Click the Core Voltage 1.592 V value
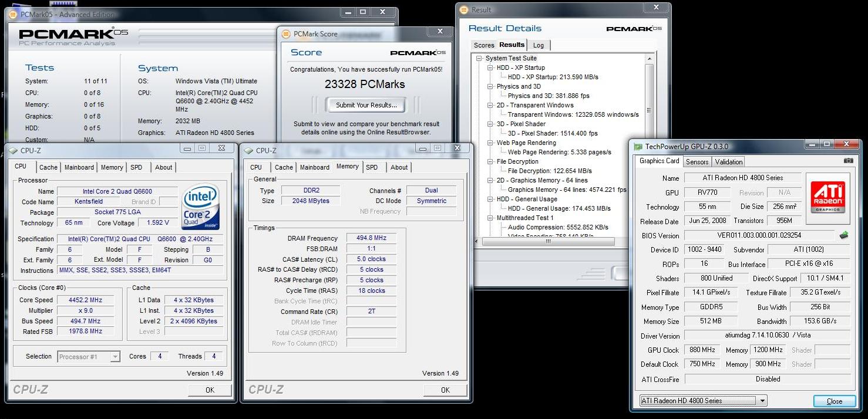This screenshot has width=868, height=419. point(157,223)
